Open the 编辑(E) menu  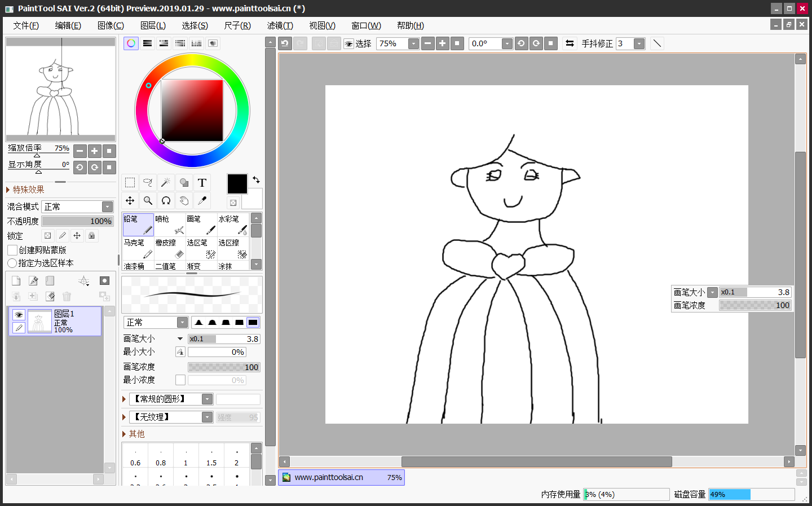[68, 25]
